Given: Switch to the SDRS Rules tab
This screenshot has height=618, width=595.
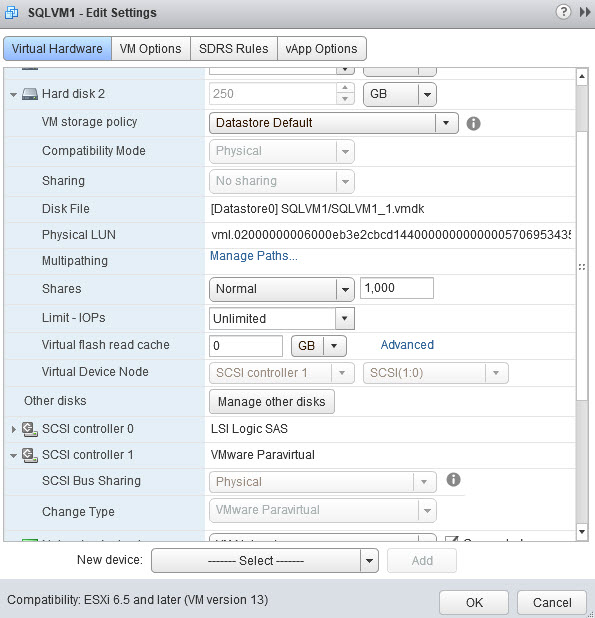Looking at the screenshot, I should click(x=234, y=49).
